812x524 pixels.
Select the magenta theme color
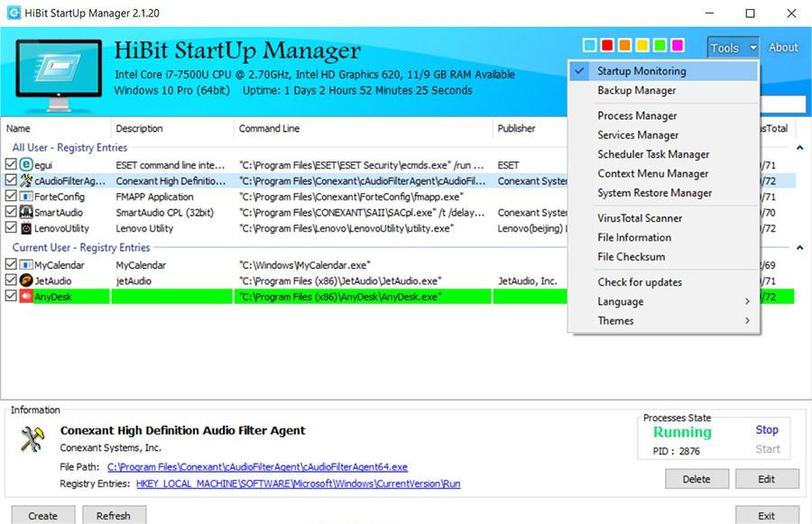(x=678, y=45)
